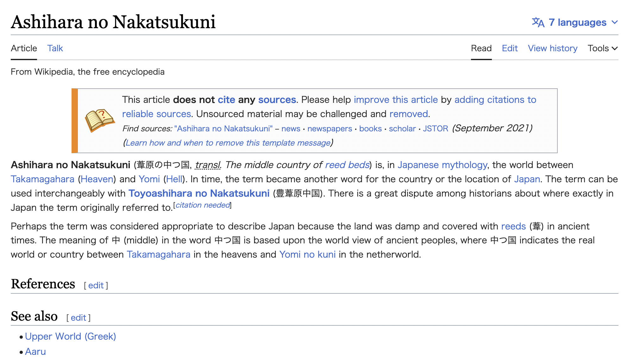Viewport: 640px width, 364px height.
Task: Edit the See also section
Action: (x=78, y=318)
